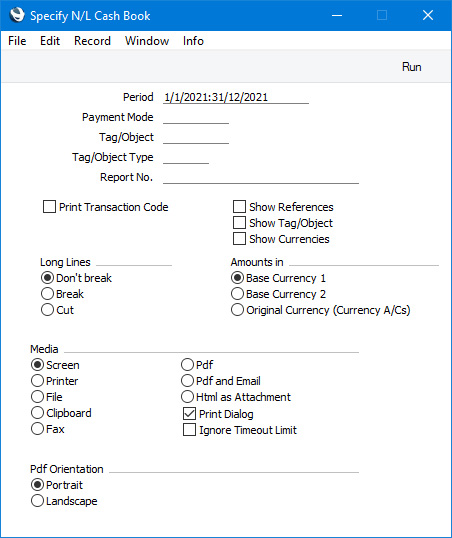Viewport: 452px width, 538px height.
Task: Open the Info menu
Action: (x=193, y=41)
